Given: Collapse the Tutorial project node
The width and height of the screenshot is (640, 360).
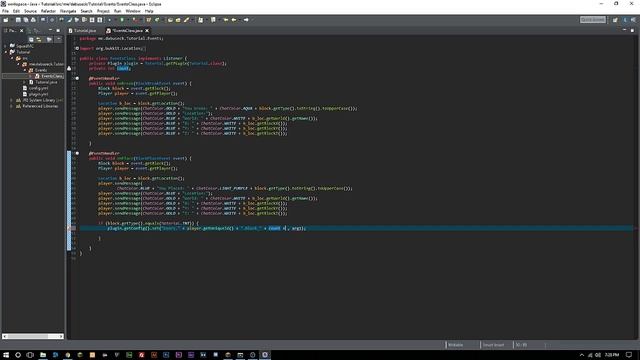Looking at the screenshot, I should click(6, 52).
